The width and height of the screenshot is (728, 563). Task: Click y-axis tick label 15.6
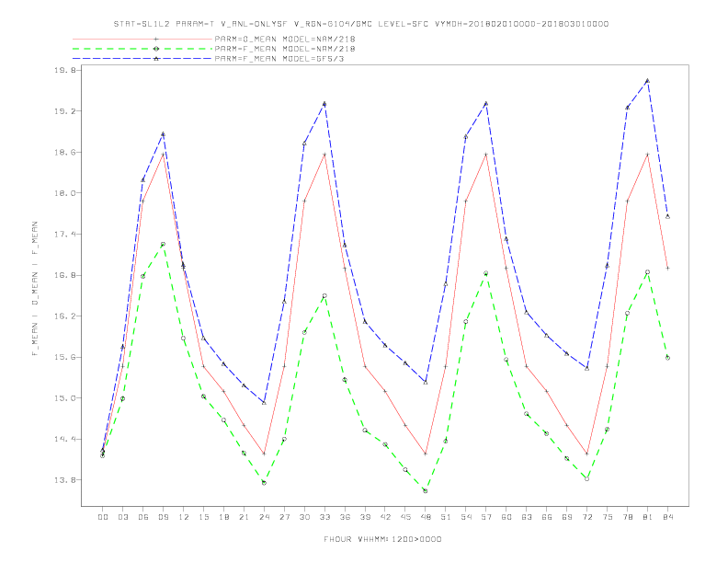64,357
